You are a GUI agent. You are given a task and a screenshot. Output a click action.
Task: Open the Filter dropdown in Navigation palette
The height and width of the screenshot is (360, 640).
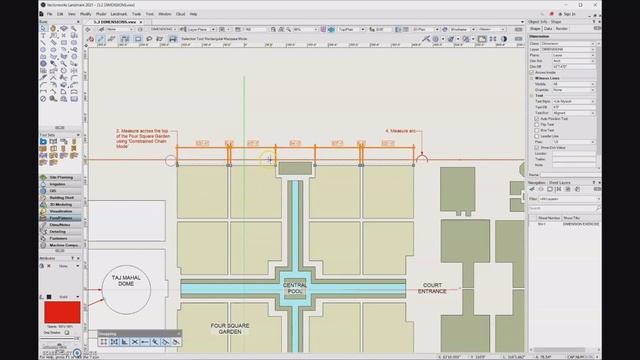tap(569, 199)
